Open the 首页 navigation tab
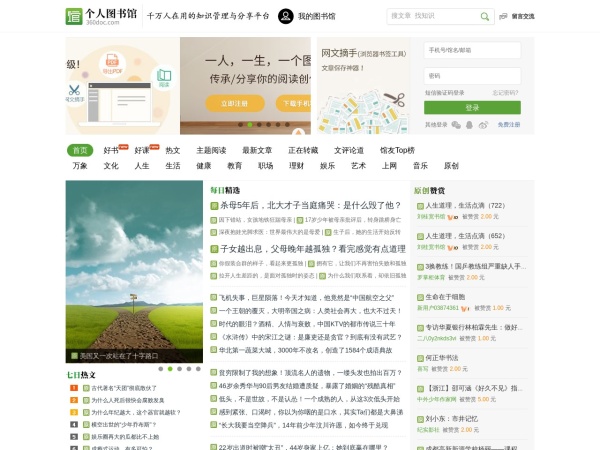This screenshot has height=450, width=600. pos(81,150)
